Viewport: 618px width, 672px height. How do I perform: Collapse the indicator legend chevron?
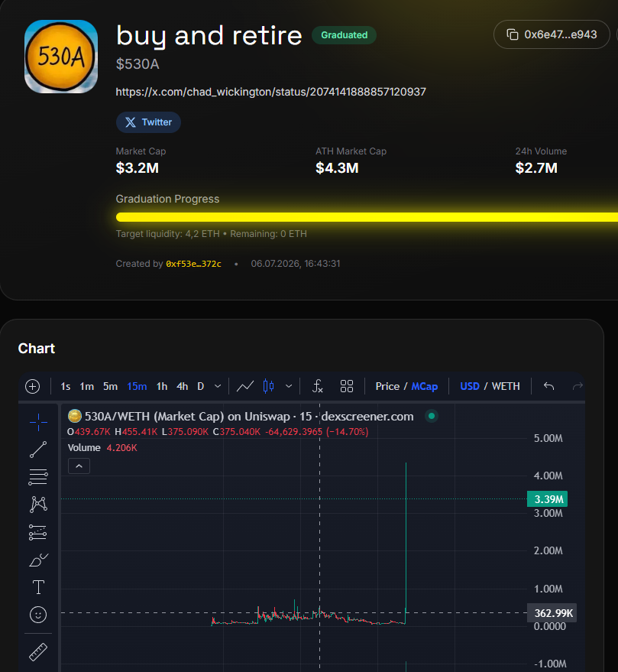click(79, 466)
